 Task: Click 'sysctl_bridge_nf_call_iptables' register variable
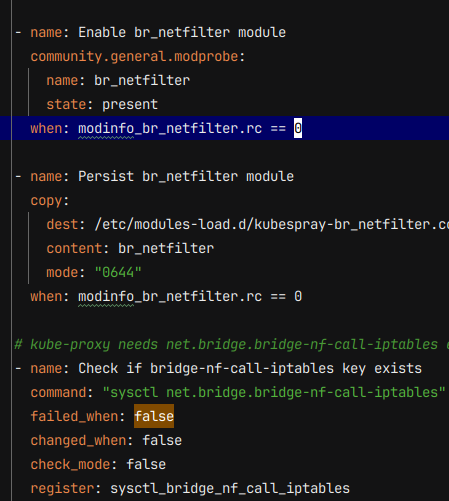click(230, 488)
